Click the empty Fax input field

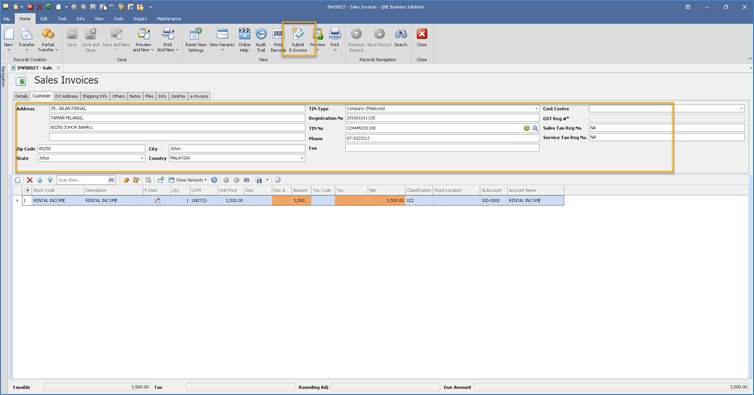442,148
